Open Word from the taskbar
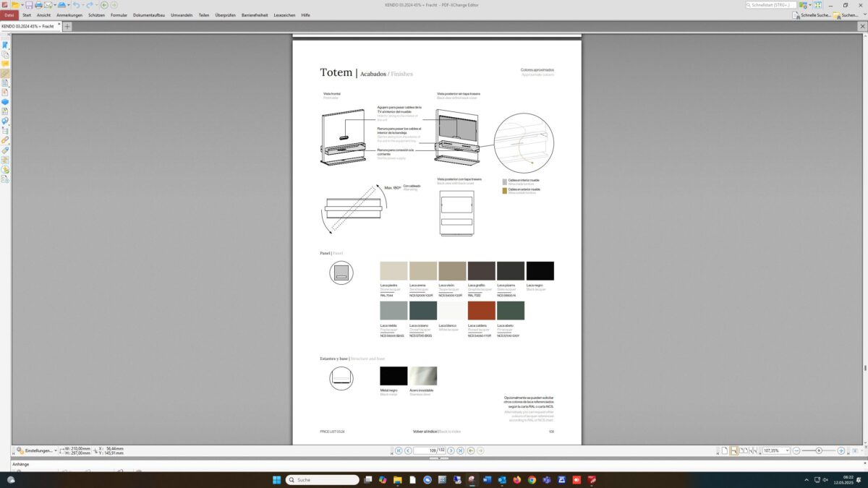The image size is (868, 488). click(486, 479)
